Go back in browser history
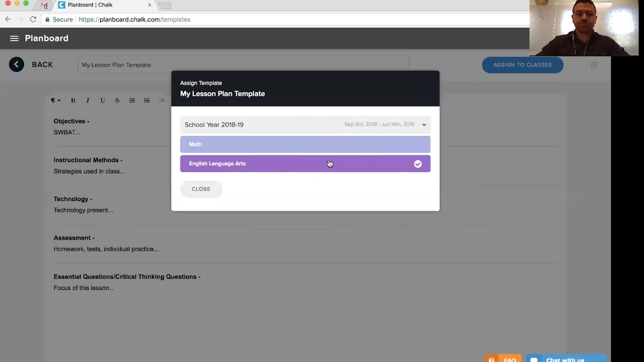The image size is (644, 362). pos(8,19)
